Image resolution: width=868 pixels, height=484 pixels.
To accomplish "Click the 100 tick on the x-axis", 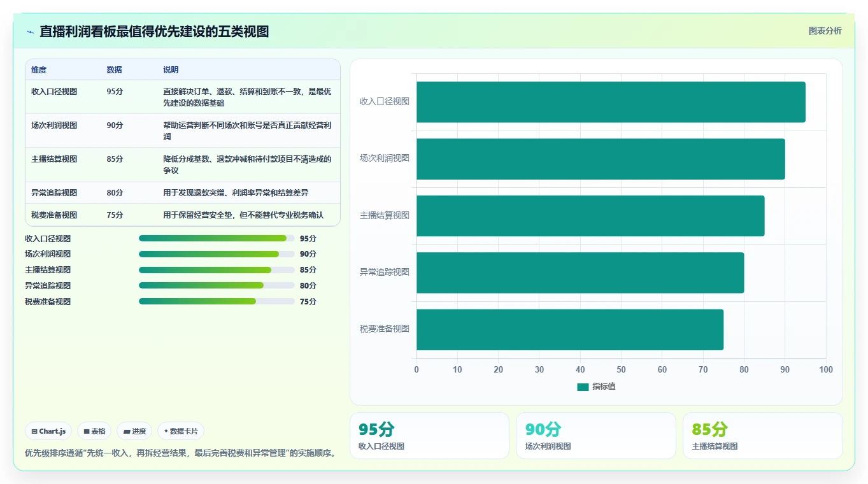I will (x=826, y=370).
